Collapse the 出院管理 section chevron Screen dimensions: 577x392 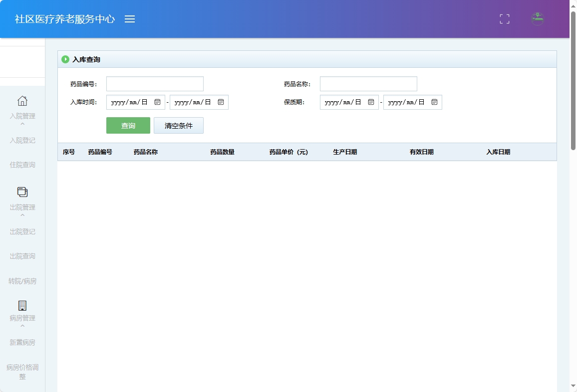click(22, 215)
